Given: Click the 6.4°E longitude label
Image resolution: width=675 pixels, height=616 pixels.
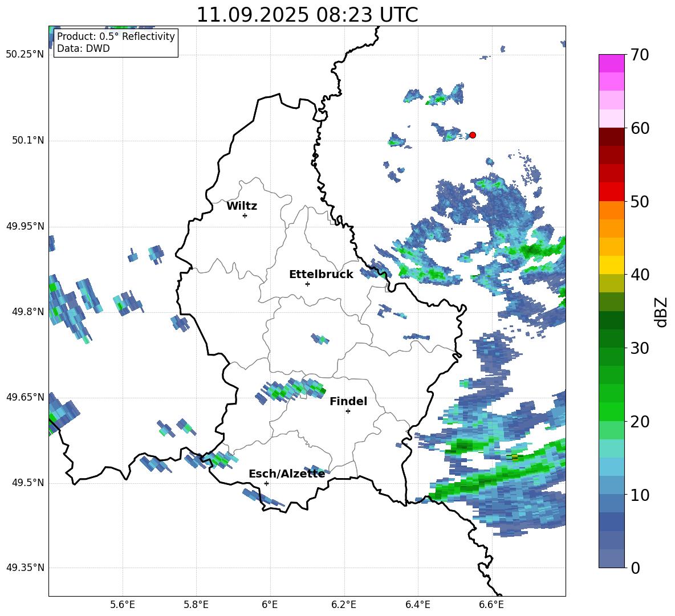Looking at the screenshot, I should coord(418,605).
